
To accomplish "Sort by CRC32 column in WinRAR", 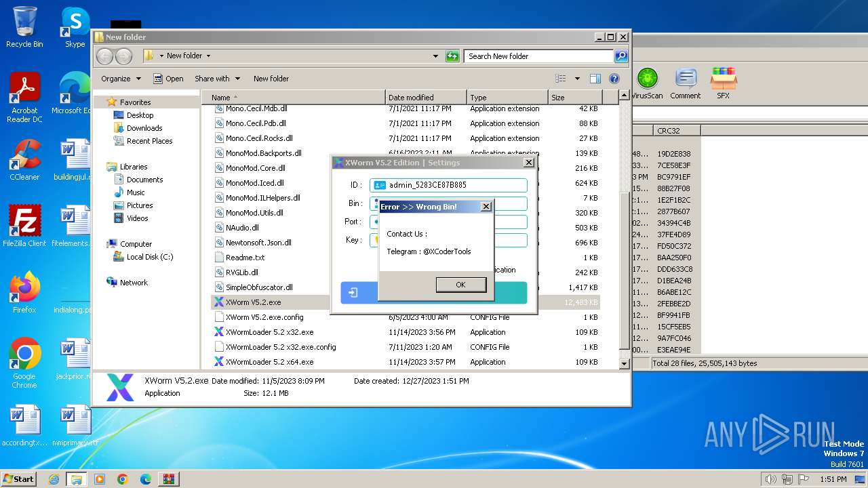I will 677,130.
